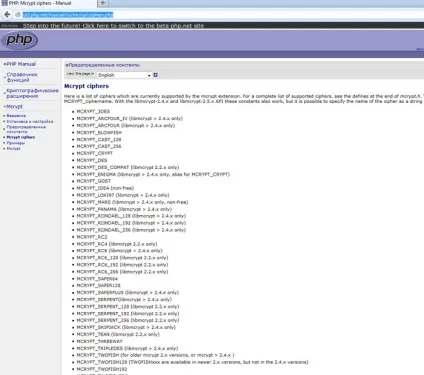The width and height of the screenshot is (424, 375).
Task: Click the 'Mcrypt ciphers' page heading
Action: [86, 86]
